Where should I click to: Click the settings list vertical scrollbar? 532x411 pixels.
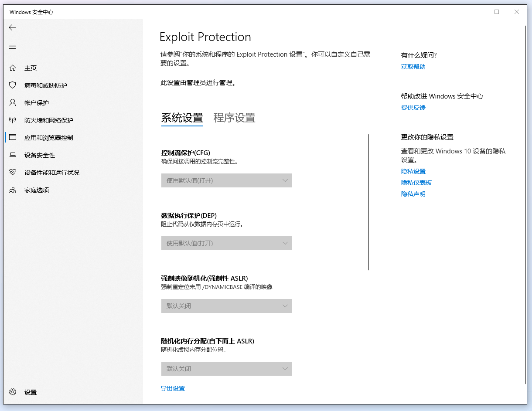point(368,202)
